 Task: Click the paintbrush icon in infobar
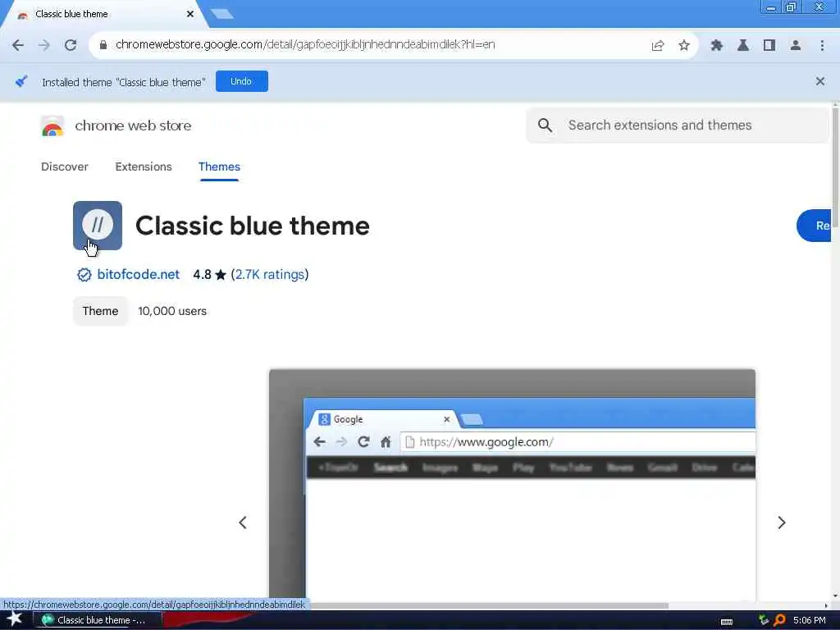click(21, 81)
